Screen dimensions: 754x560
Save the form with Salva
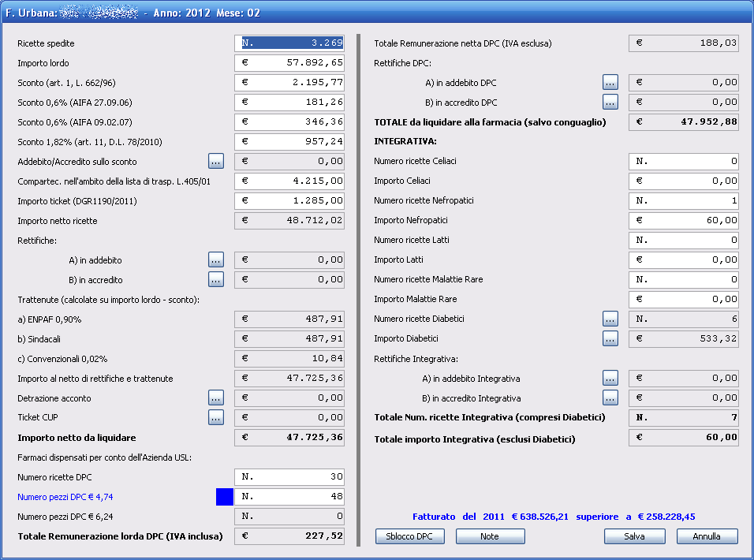coord(635,536)
